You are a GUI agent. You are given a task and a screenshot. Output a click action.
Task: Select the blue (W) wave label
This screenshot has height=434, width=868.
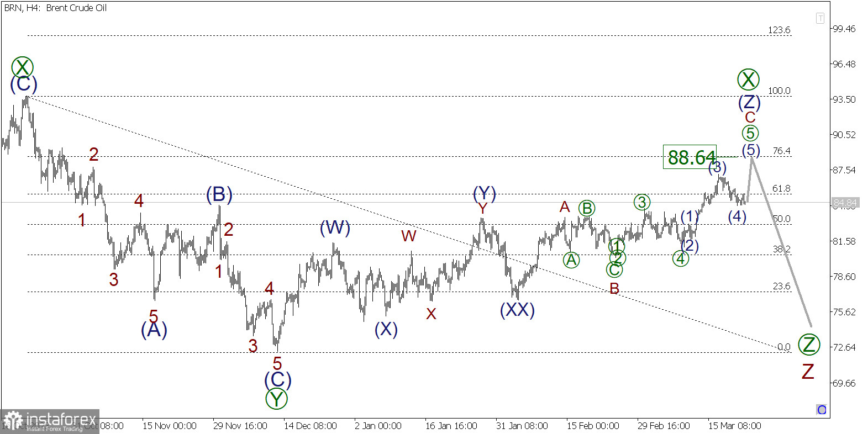click(335, 227)
